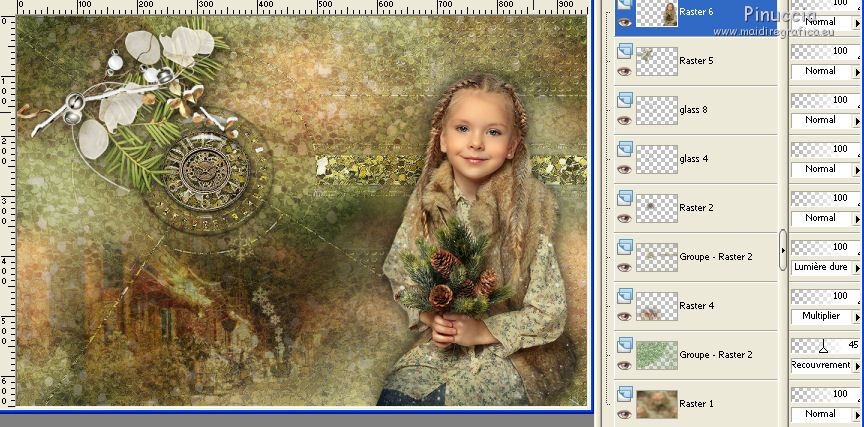The height and width of the screenshot is (427, 864).
Task: Select layer named glass 8
Action: pos(694,110)
